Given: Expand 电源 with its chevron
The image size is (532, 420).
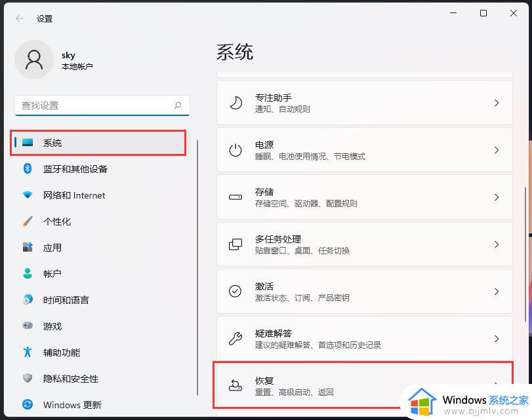Looking at the screenshot, I should [497, 150].
